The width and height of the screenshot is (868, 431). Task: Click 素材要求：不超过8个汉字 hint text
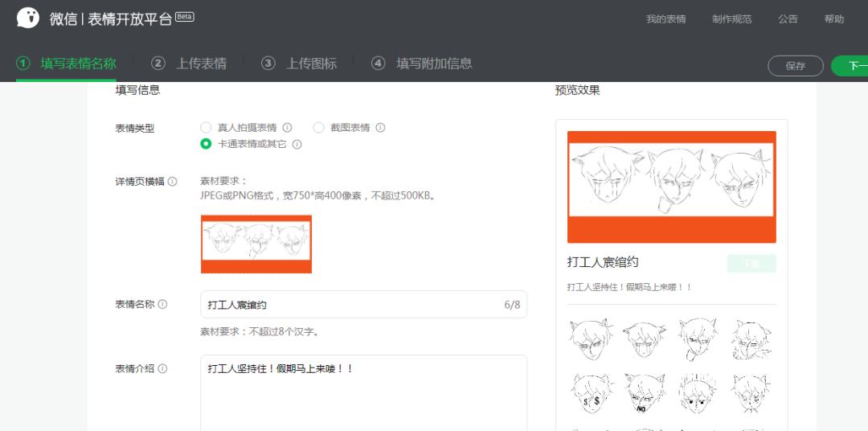(260, 332)
